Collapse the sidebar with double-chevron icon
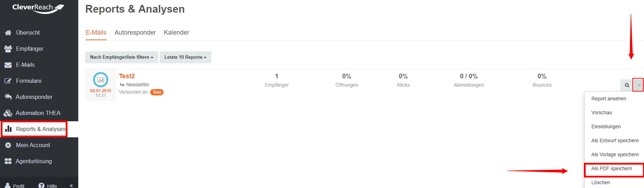The height and width of the screenshot is (188, 644). point(71,186)
